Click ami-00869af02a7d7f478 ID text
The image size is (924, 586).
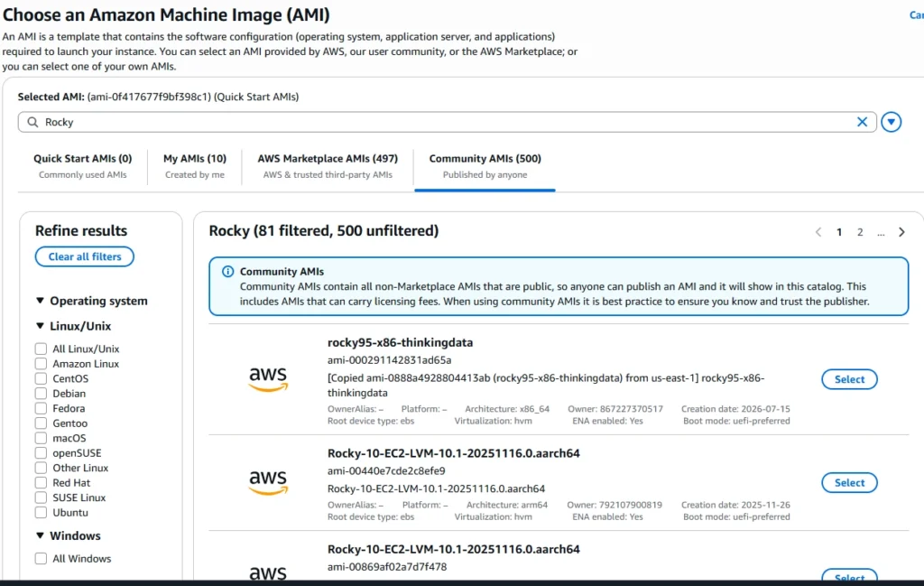387,566
